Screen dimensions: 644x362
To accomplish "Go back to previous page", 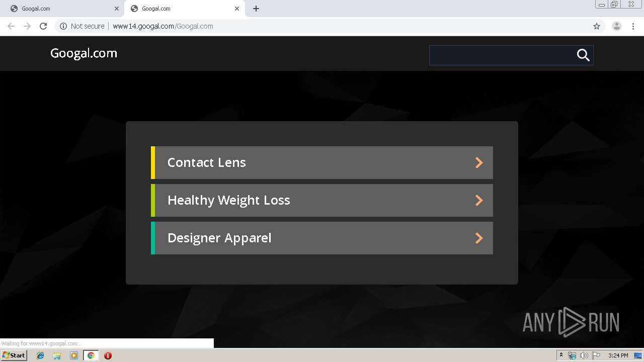I will [11, 26].
